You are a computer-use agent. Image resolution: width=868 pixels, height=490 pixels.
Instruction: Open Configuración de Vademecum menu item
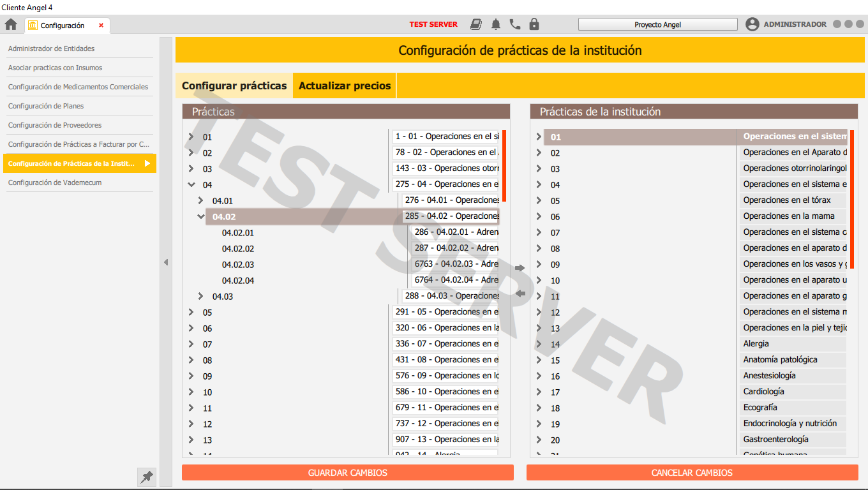[x=55, y=182]
